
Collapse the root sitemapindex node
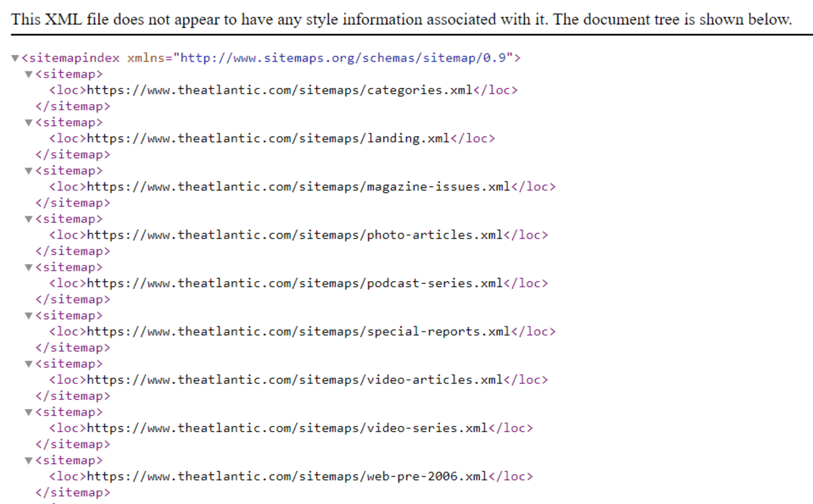tap(15, 58)
